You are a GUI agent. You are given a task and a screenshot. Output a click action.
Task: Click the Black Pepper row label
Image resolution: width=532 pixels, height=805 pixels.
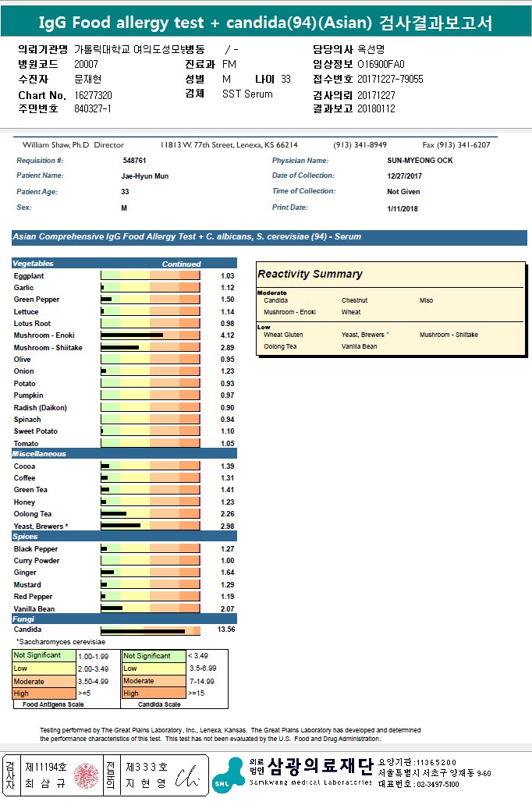(x=36, y=549)
